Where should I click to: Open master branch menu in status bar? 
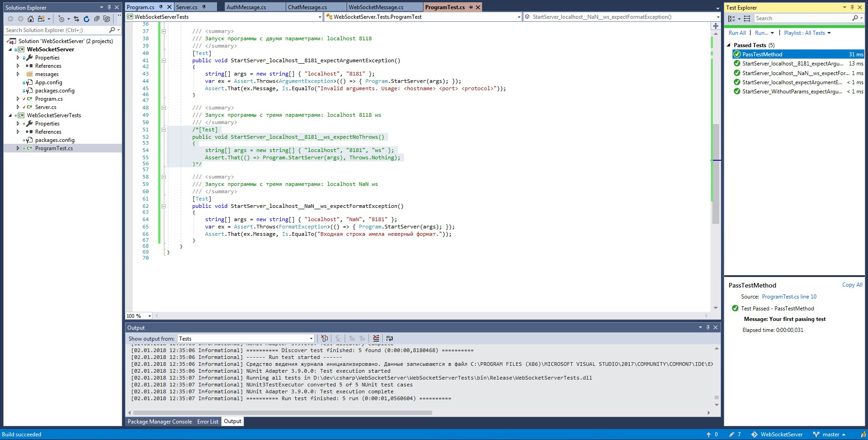point(829,435)
